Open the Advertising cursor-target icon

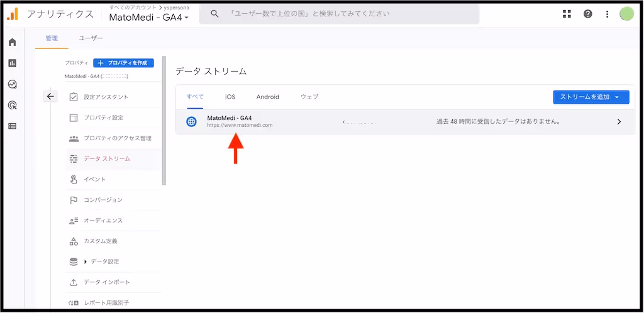[x=13, y=106]
